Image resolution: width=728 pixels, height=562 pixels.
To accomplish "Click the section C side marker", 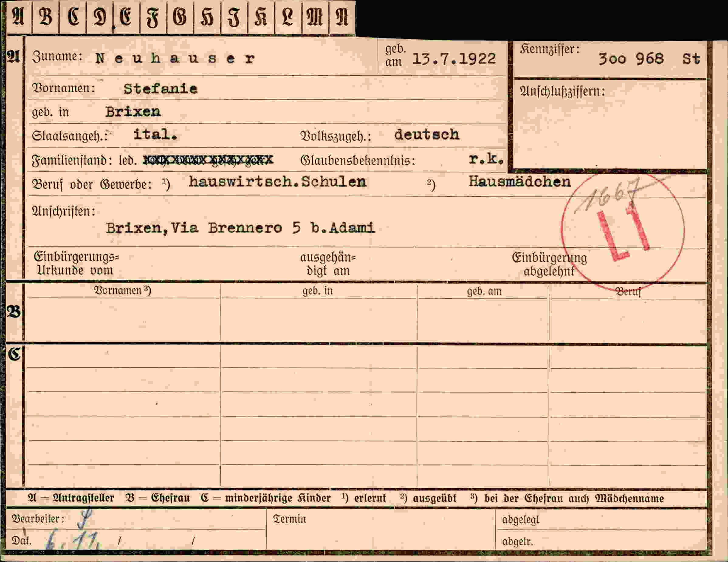I will pyautogui.click(x=14, y=354).
